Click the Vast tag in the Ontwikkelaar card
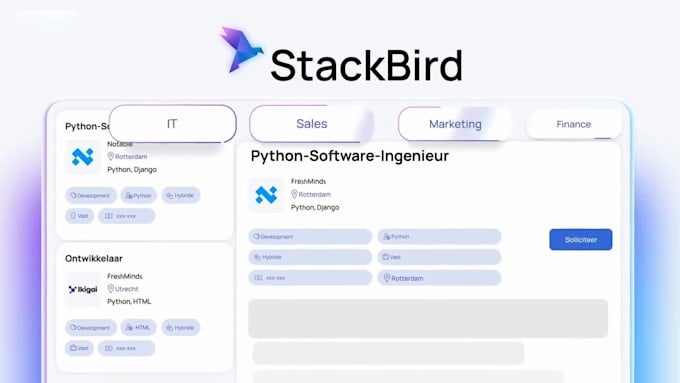Screen dimensions: 680x383 pyautogui.click(x=79, y=348)
